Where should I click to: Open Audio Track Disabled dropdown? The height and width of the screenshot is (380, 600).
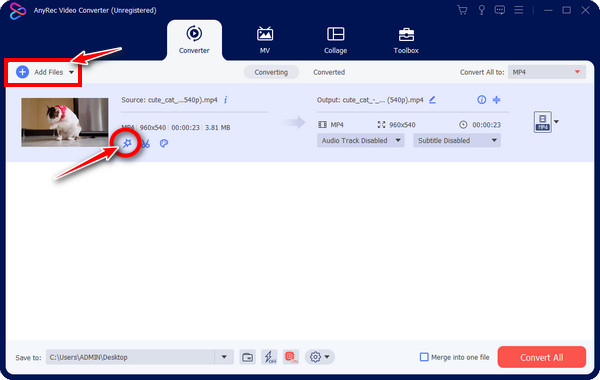pos(360,140)
